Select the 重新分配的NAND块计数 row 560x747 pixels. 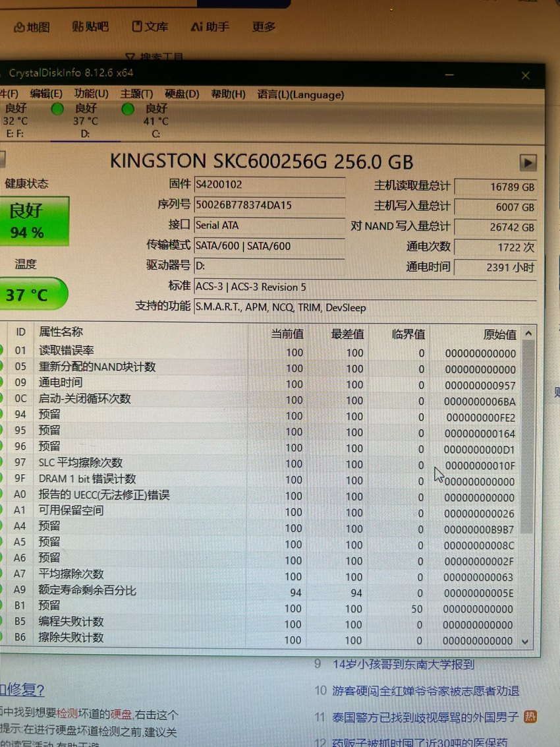tap(260, 367)
